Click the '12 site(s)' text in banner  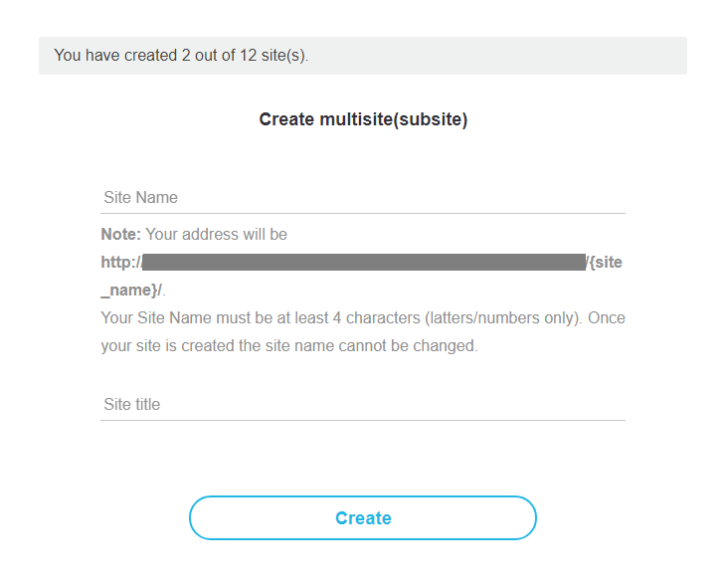coord(273,55)
